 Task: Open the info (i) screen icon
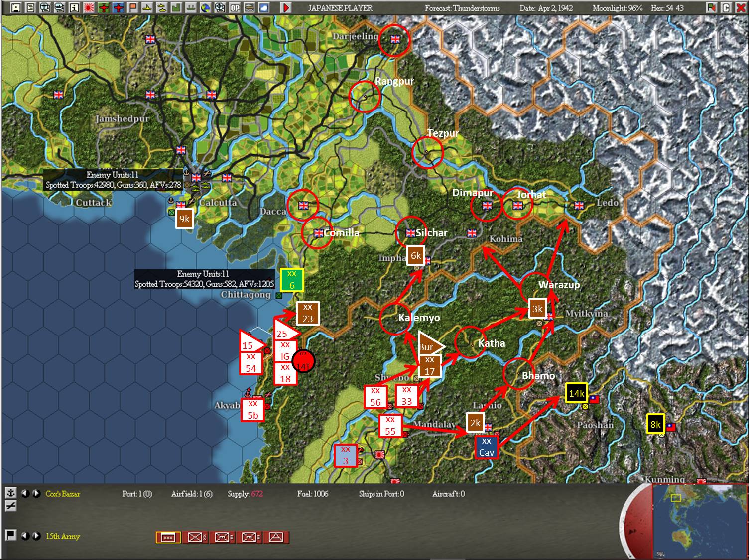[x=75, y=8]
